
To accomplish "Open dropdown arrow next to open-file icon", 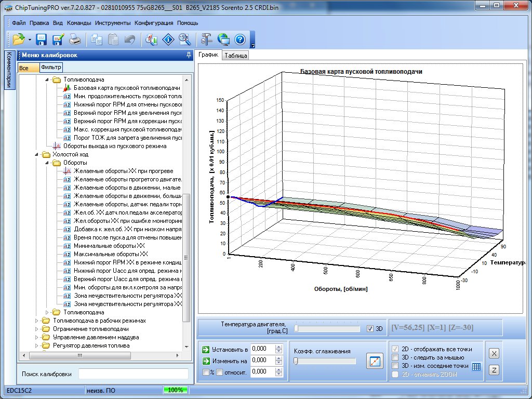I will [x=30, y=39].
